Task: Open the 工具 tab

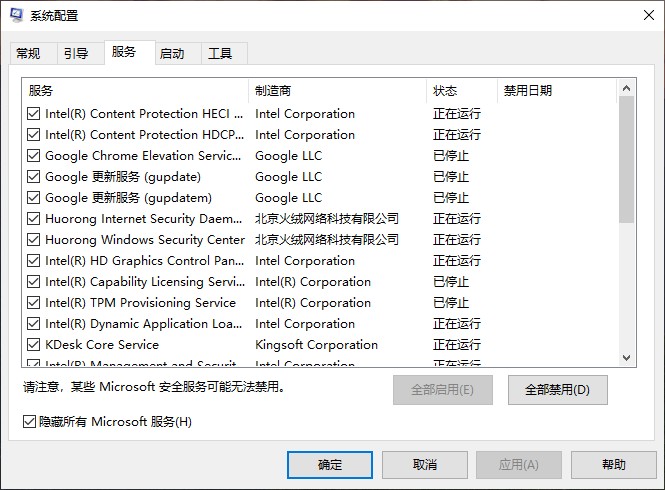Action: tap(220, 53)
